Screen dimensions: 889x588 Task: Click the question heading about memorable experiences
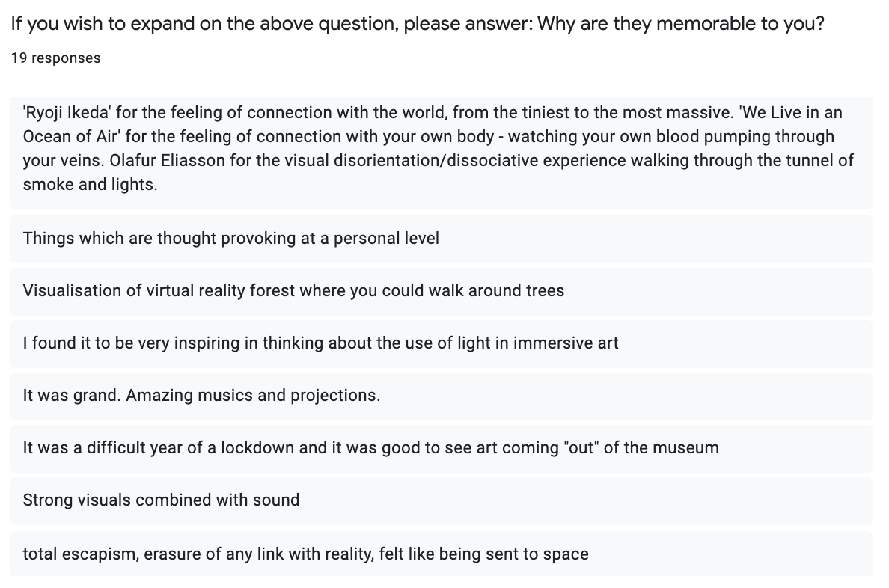point(418,23)
